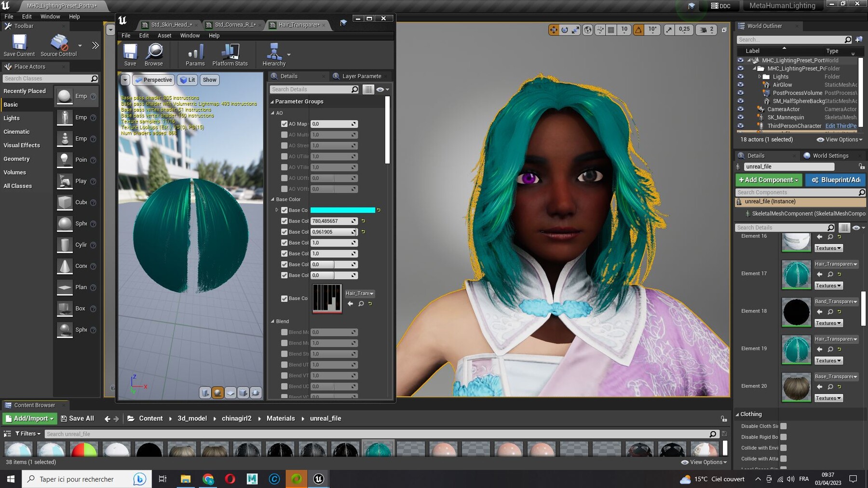Click Show button in material preview
Viewport: 868px width, 488px height.
coord(210,80)
